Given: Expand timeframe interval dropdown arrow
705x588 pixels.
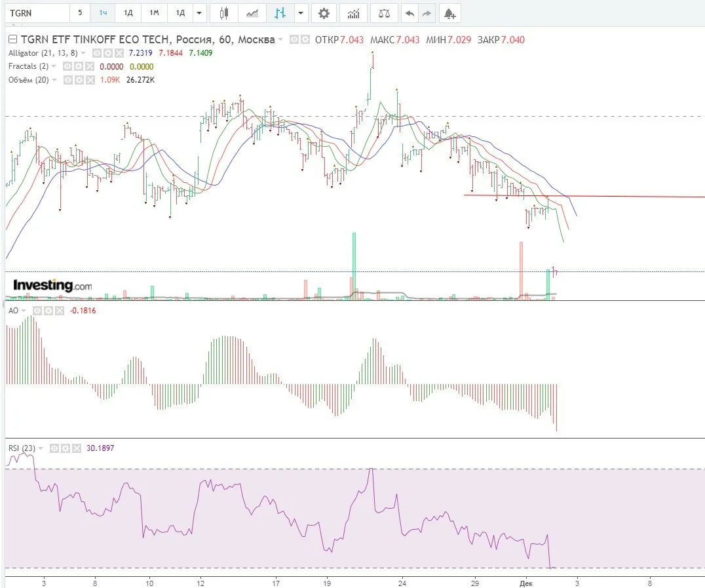Looking at the screenshot, I should tap(199, 13).
